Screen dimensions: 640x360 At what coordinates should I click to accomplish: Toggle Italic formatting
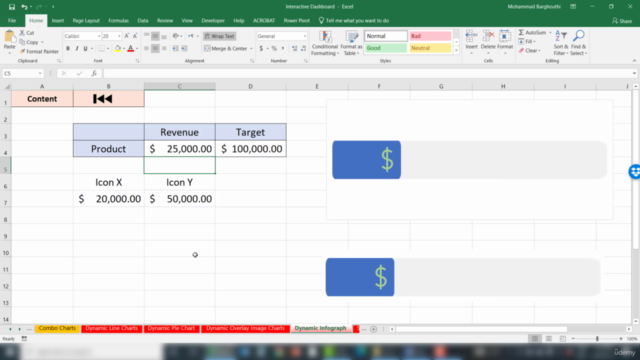(x=77, y=49)
